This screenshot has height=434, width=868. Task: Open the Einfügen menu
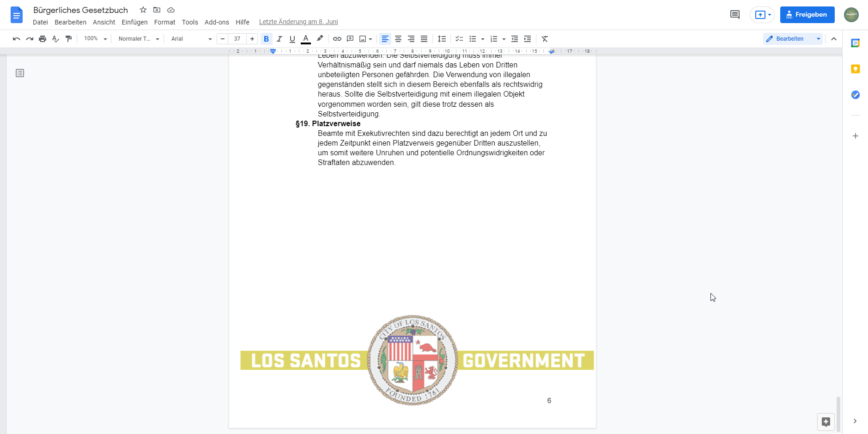click(134, 22)
